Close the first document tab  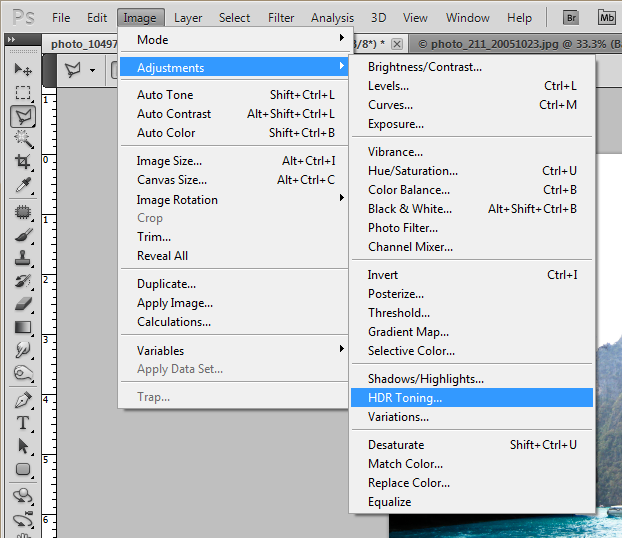[397, 44]
